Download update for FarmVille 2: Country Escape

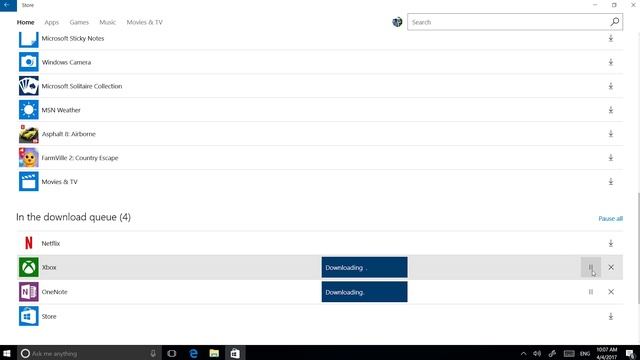[611, 158]
